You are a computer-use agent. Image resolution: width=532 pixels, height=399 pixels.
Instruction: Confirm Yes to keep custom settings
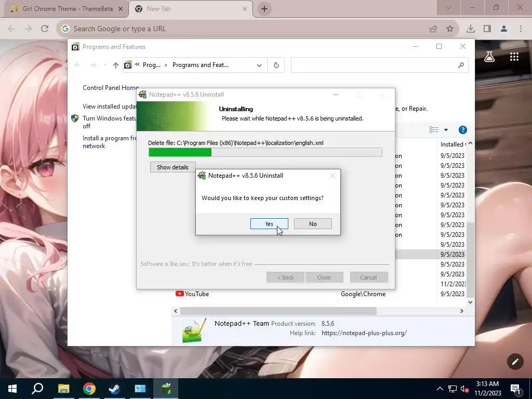[x=269, y=223]
